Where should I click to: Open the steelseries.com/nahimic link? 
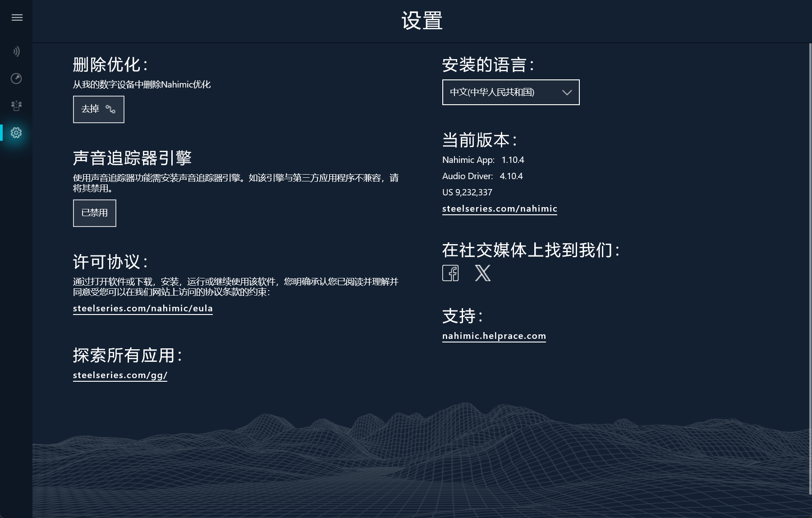coord(500,209)
